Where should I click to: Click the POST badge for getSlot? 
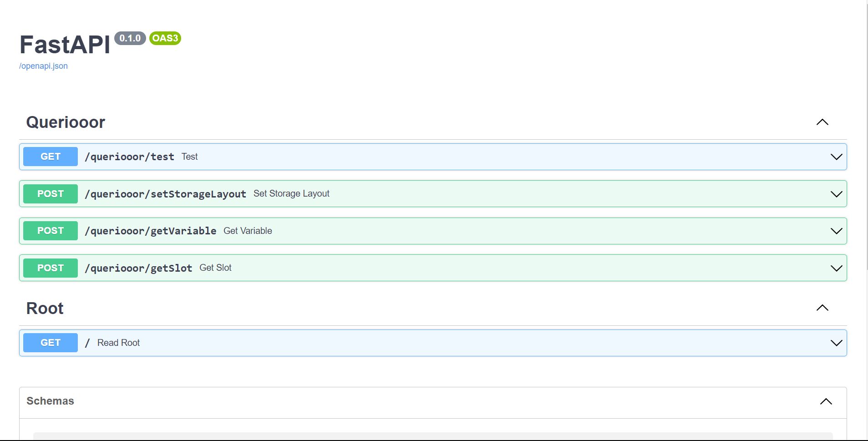(51, 268)
